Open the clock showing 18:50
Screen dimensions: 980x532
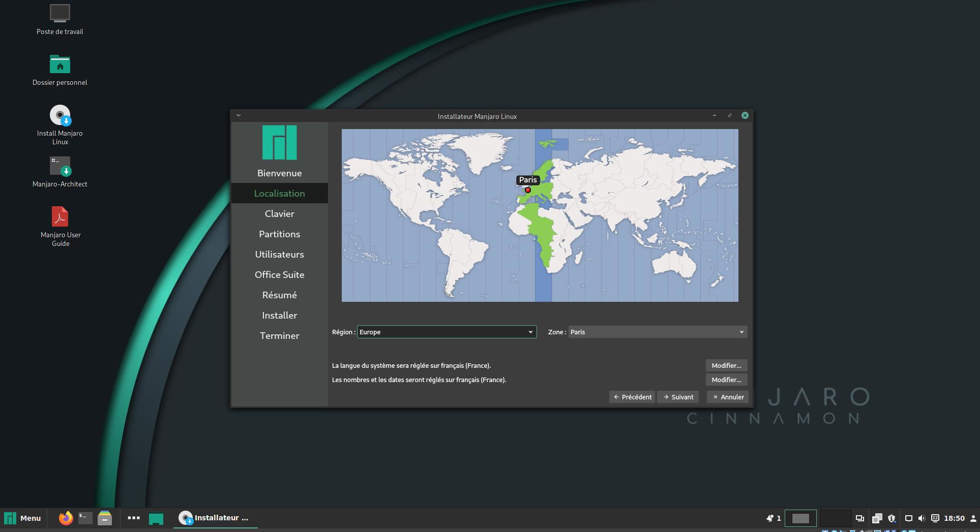[x=954, y=518]
